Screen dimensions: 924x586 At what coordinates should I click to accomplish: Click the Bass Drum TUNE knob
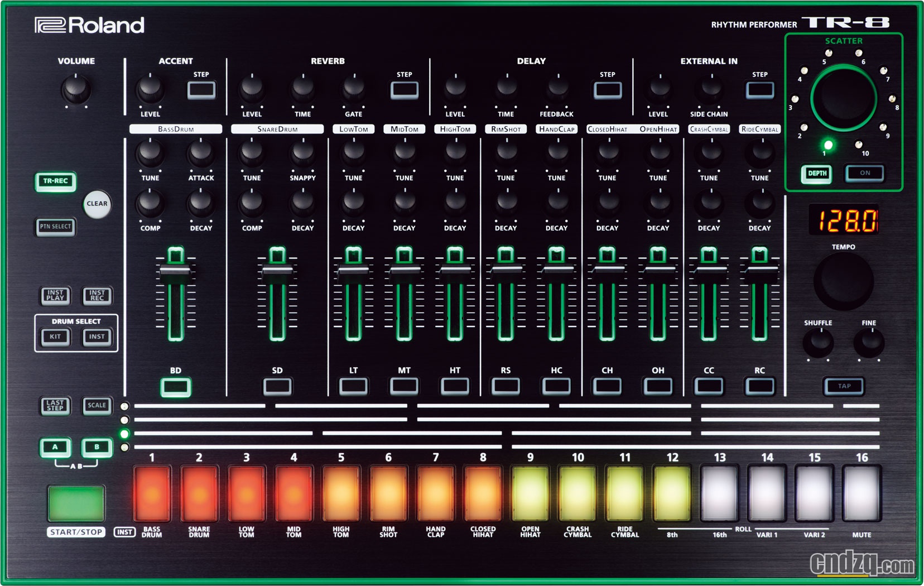tap(150, 153)
